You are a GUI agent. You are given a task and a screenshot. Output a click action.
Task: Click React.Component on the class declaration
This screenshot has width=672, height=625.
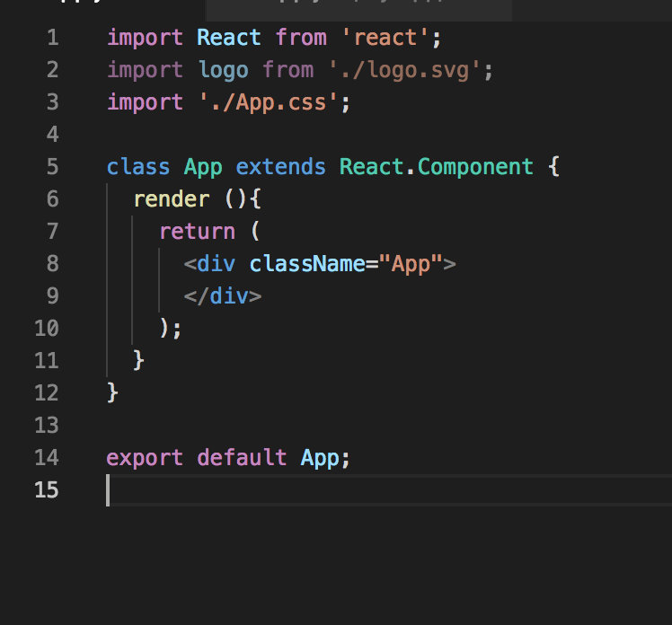[437, 167]
